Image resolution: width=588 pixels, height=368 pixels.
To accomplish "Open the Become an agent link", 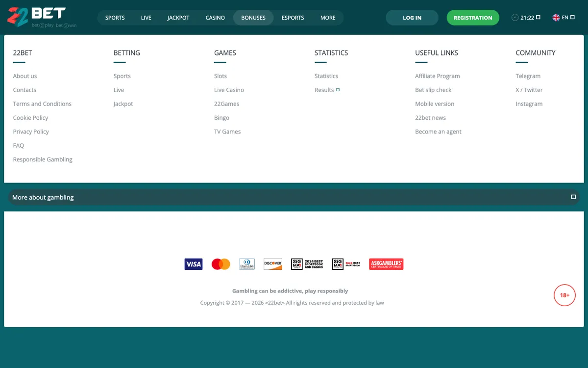I will (x=438, y=131).
